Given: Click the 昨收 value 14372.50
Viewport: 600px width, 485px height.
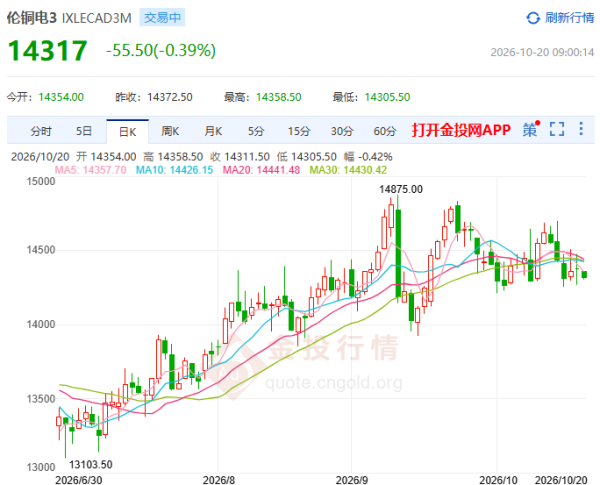Looking at the screenshot, I should point(170,97).
